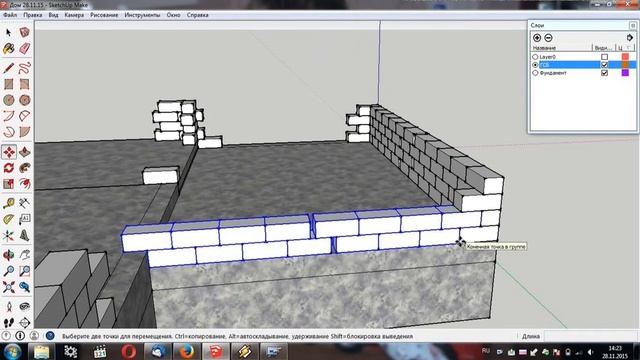Open the Layers panel details menu arrow

pyautogui.click(x=629, y=38)
